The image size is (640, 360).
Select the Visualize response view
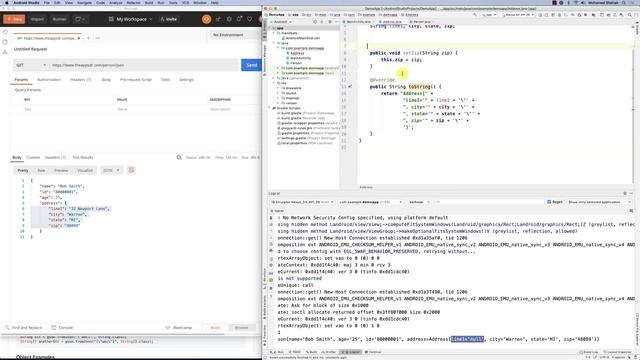(85, 170)
